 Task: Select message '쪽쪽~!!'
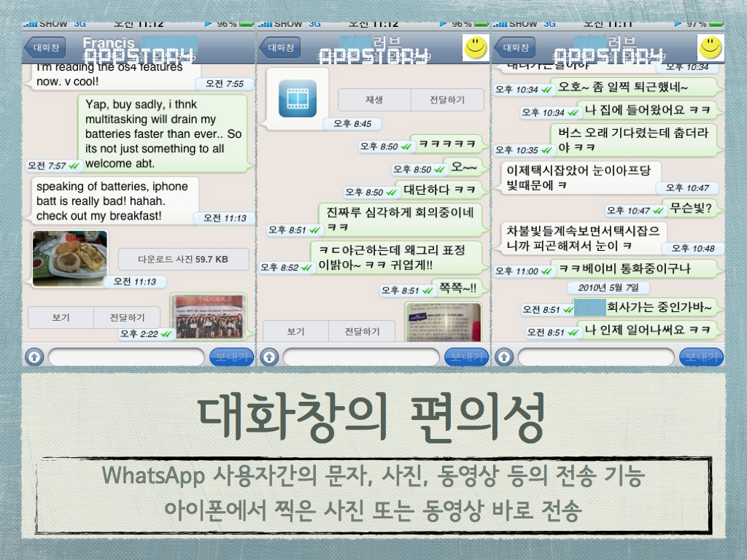[458, 288]
